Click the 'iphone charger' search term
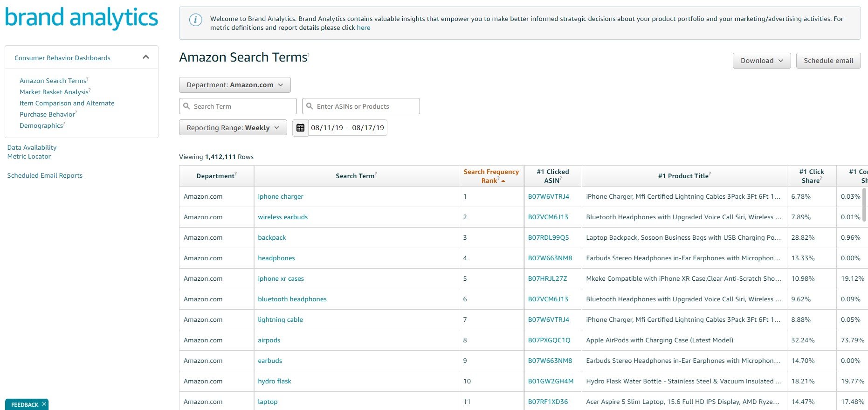Viewport: 868px width, 410px height. coord(280,197)
